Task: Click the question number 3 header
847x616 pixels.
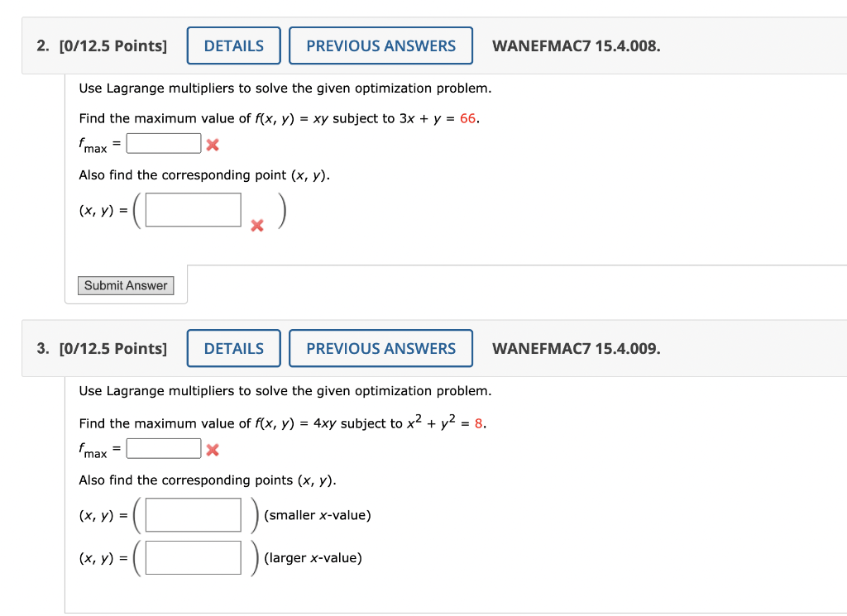Action: 40,348
